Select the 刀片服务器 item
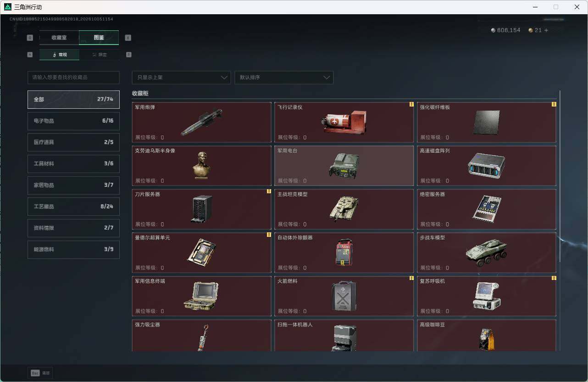The height and width of the screenshot is (382, 588). pyautogui.click(x=201, y=209)
